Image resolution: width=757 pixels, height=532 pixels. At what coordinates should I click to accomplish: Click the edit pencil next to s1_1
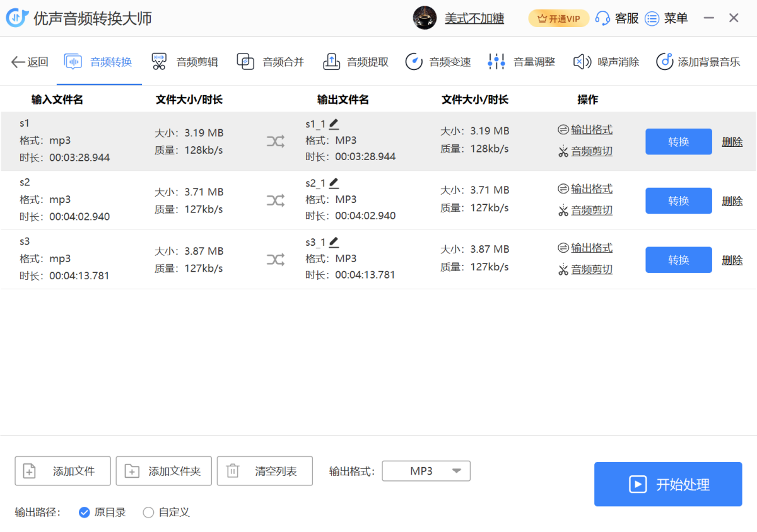[334, 124]
